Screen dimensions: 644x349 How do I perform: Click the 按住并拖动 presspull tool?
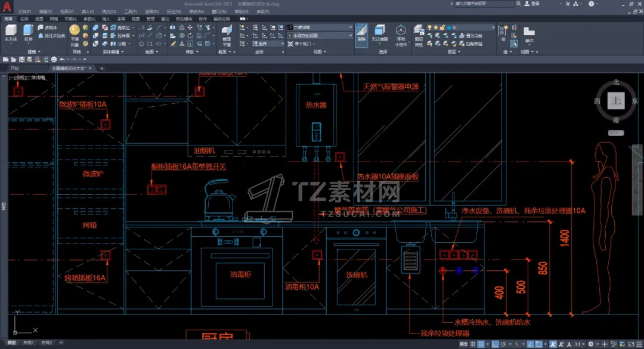point(51,36)
